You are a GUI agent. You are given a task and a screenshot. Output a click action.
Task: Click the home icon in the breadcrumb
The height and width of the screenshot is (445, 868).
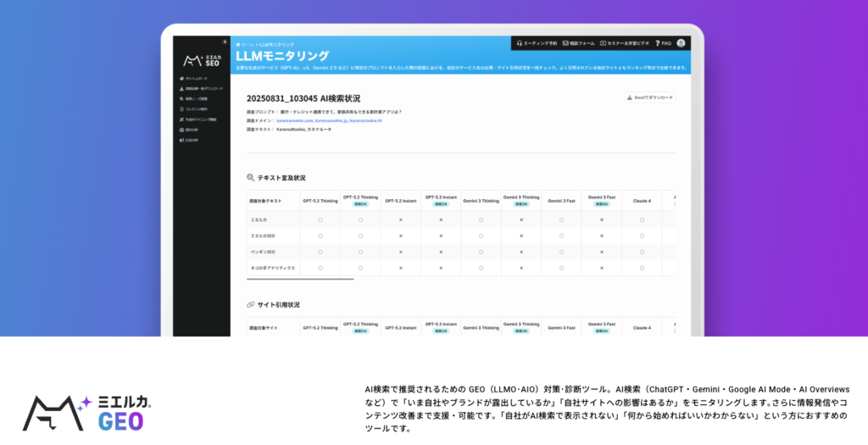point(238,44)
